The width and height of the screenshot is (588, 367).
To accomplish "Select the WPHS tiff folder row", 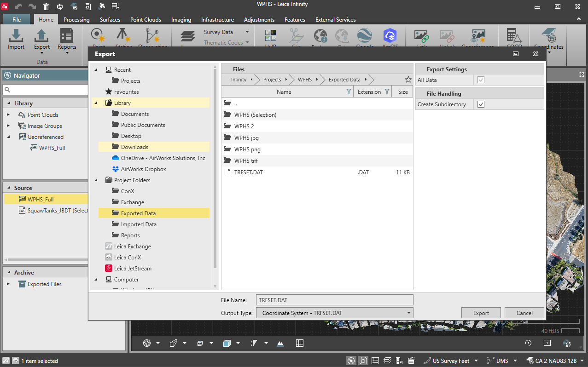I will coord(317,161).
